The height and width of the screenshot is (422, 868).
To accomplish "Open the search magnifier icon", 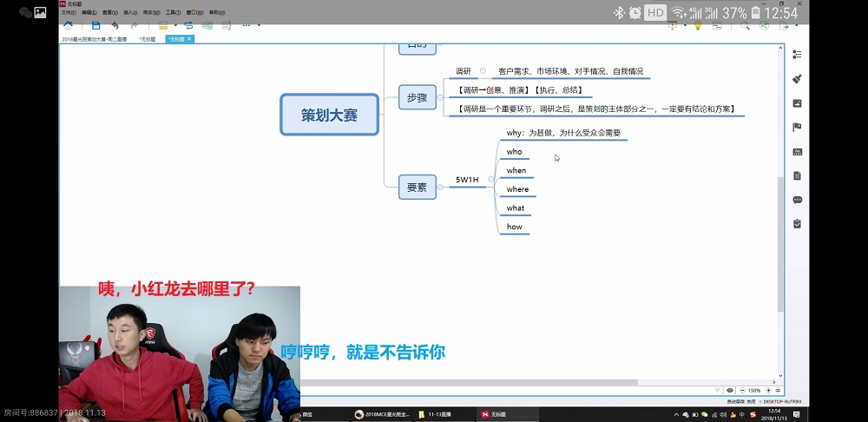I will point(745,25).
